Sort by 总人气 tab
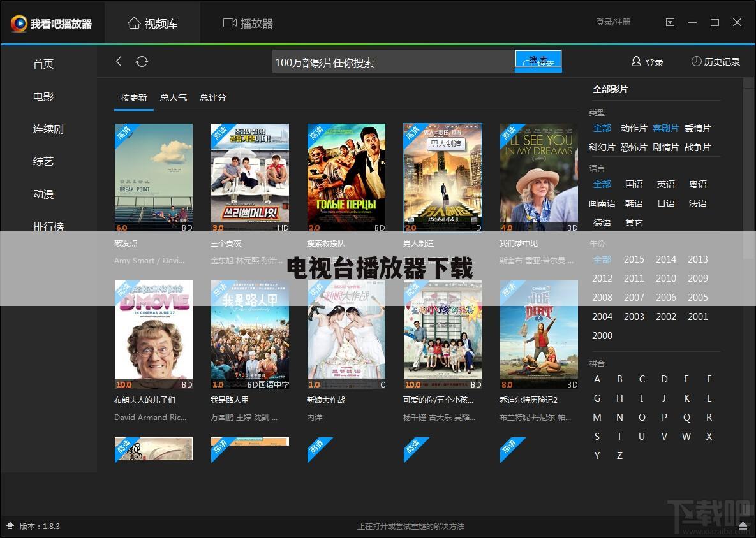756x538 pixels. point(173,98)
